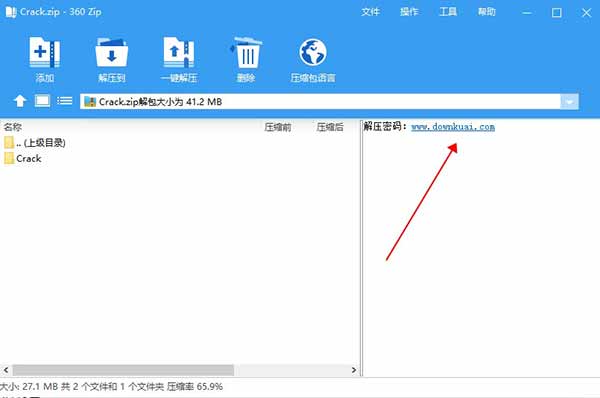Click the 添加 (Add) toolbar icon
This screenshot has width=600, height=398.
click(x=44, y=52)
